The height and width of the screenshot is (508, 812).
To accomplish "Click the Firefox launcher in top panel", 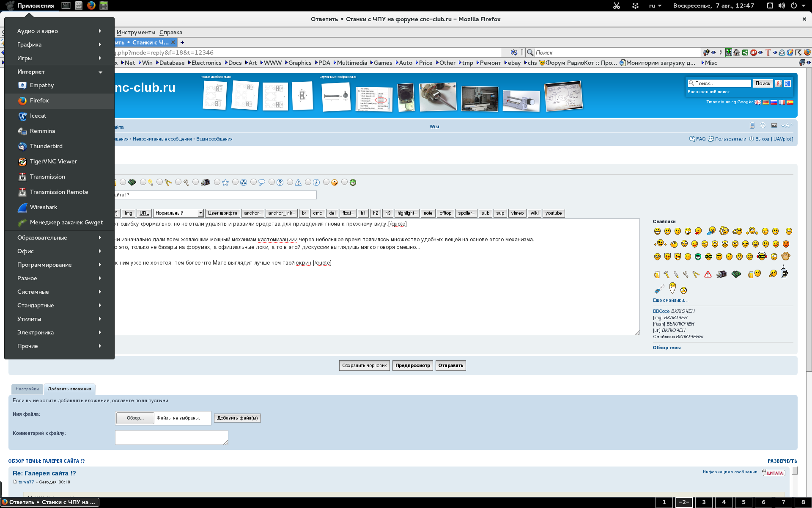I will [91, 6].
